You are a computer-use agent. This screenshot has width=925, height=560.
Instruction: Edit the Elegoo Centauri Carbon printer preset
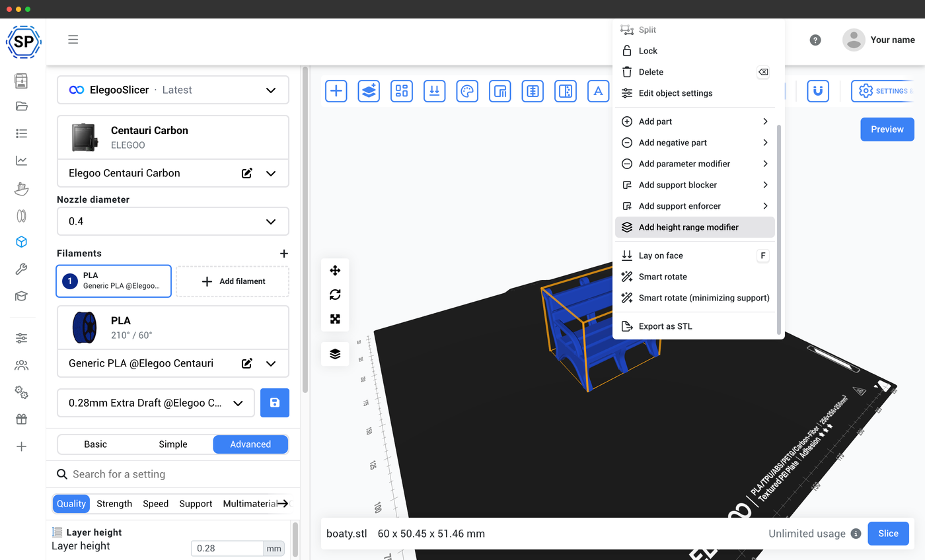[x=247, y=173]
